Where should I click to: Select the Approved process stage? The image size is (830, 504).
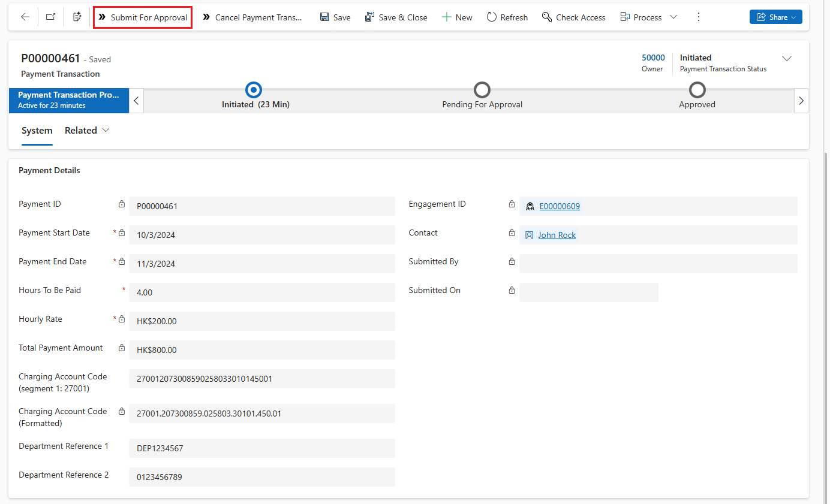point(697,90)
